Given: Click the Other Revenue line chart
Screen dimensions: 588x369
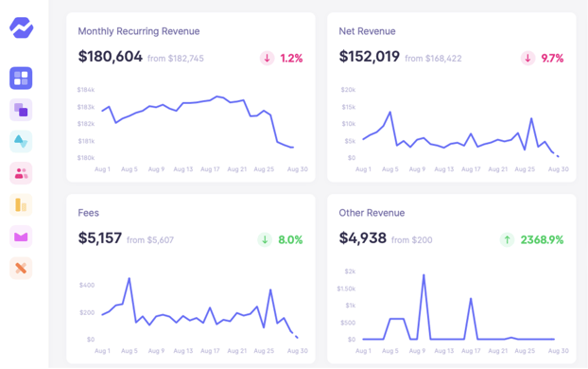Looking at the screenshot, I should click(458, 307).
